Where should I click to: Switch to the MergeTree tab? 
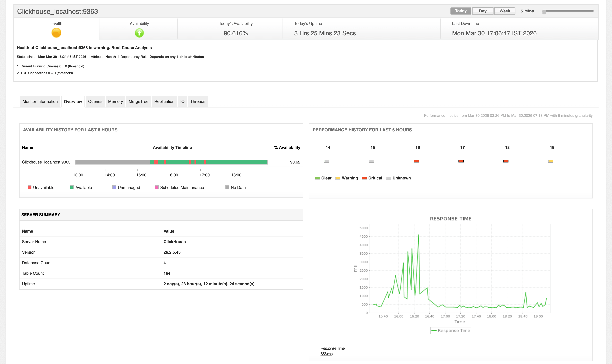[139, 102]
